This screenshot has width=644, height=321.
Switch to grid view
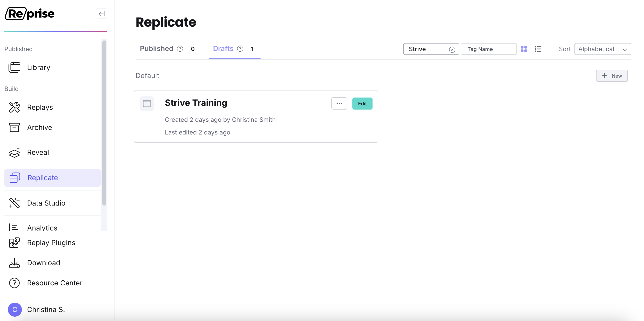[524, 49]
